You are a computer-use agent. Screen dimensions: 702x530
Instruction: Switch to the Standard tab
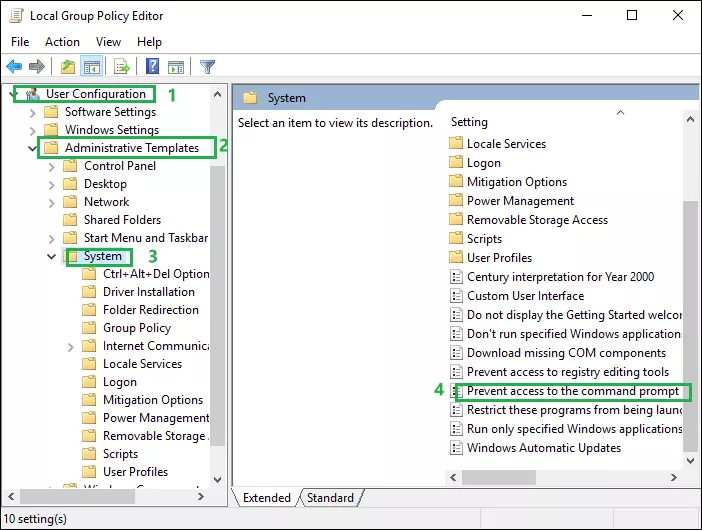[330, 498]
